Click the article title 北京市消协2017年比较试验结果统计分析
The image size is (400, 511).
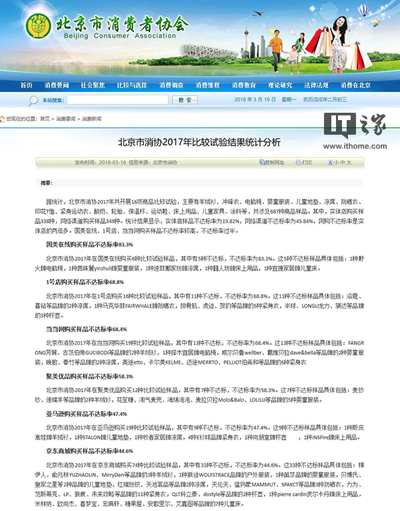[x=199, y=142]
